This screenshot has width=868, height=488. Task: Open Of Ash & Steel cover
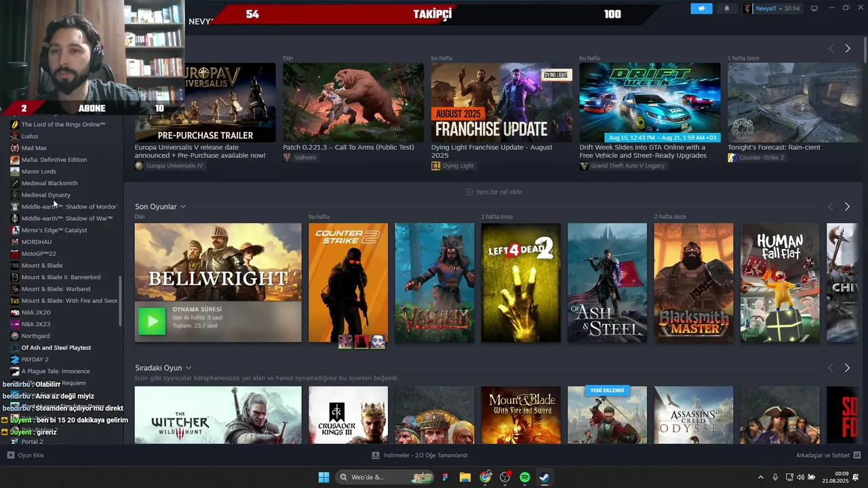[607, 283]
